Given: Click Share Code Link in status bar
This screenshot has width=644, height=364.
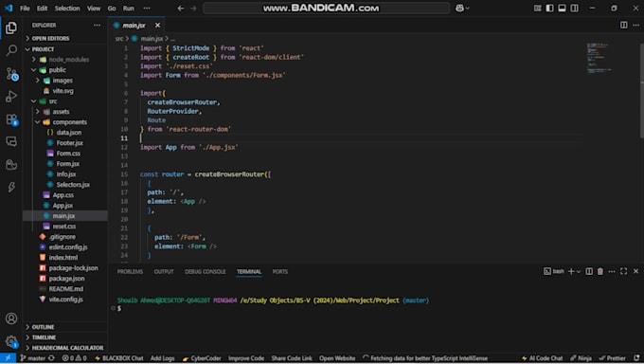Looking at the screenshot, I should tap(292, 358).
